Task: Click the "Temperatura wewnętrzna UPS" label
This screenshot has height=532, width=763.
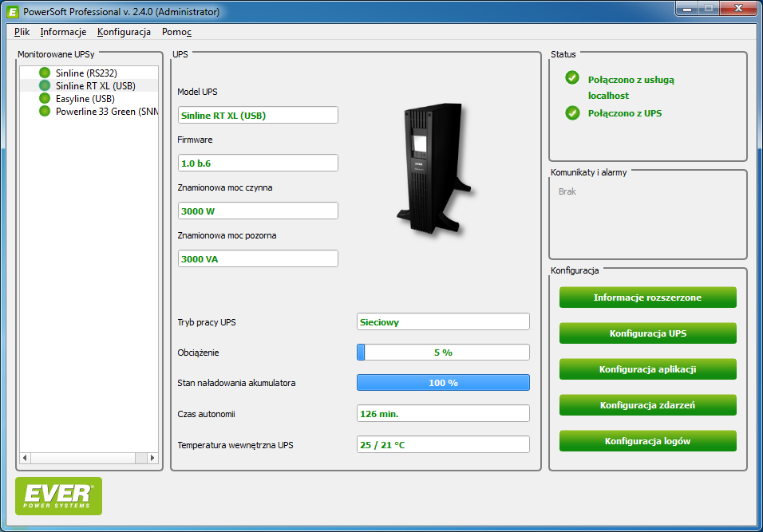Action: (235, 445)
